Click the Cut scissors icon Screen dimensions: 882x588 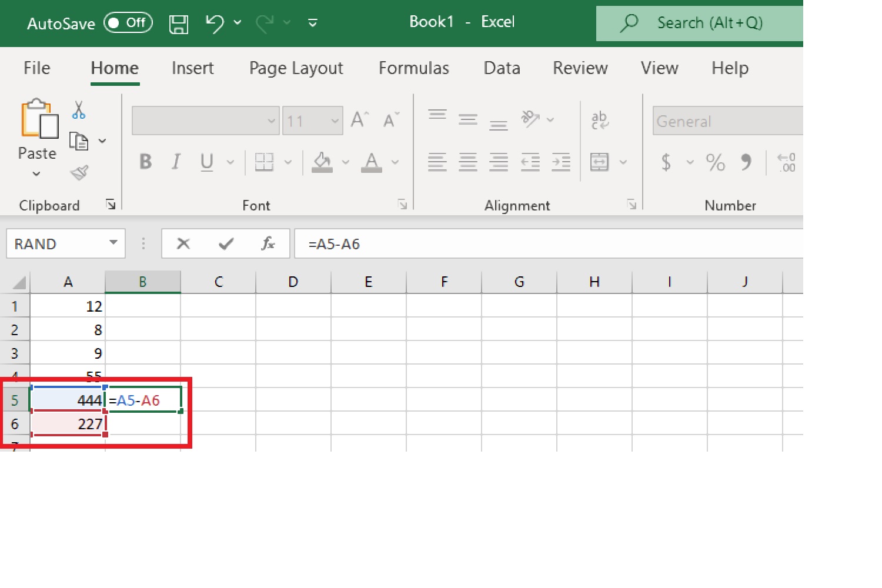[79, 110]
